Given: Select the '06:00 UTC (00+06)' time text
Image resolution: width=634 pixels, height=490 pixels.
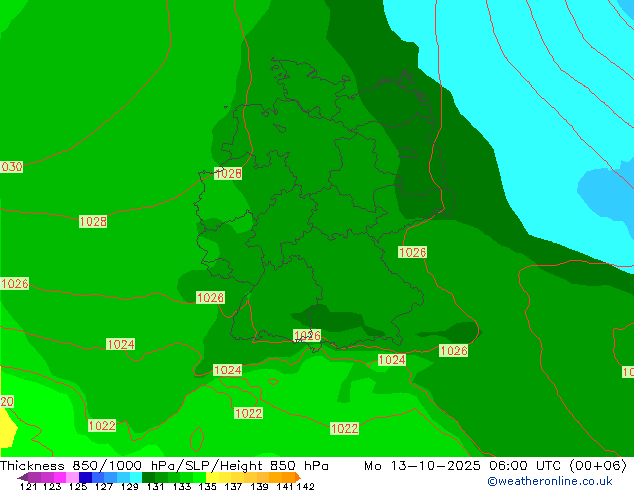Looking at the screenshot, I should pos(558,466).
